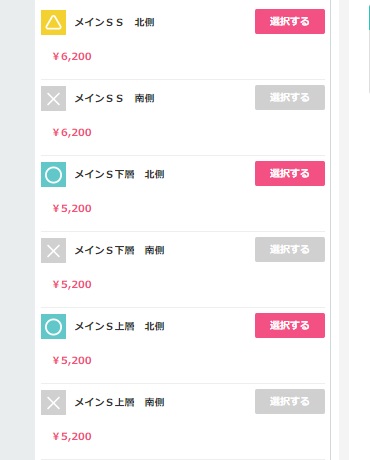Click the メインSS 北側 seat name
Viewport: 370px width, 460px height.
pos(114,22)
